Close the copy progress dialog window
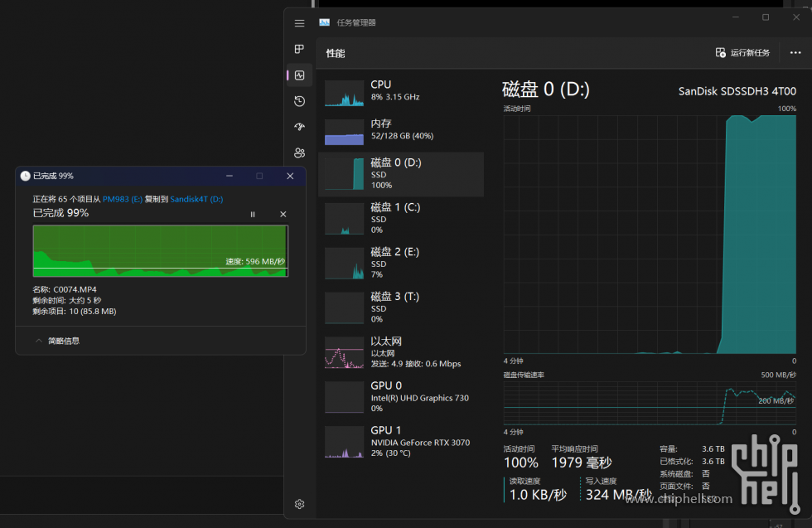The height and width of the screenshot is (528, 812). [x=290, y=177]
